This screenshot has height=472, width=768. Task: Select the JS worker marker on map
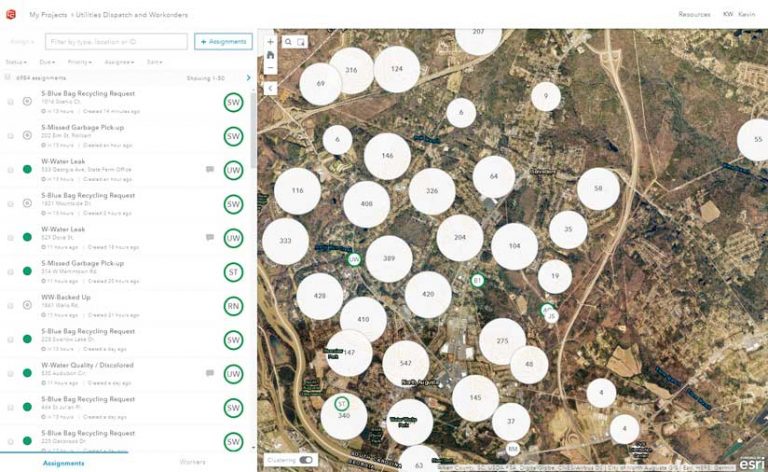pos(552,316)
